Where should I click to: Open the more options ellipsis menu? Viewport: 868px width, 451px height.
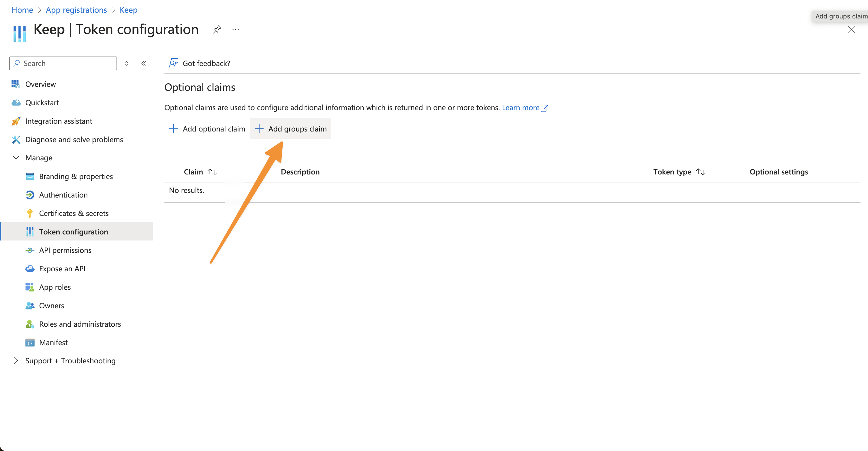236,30
